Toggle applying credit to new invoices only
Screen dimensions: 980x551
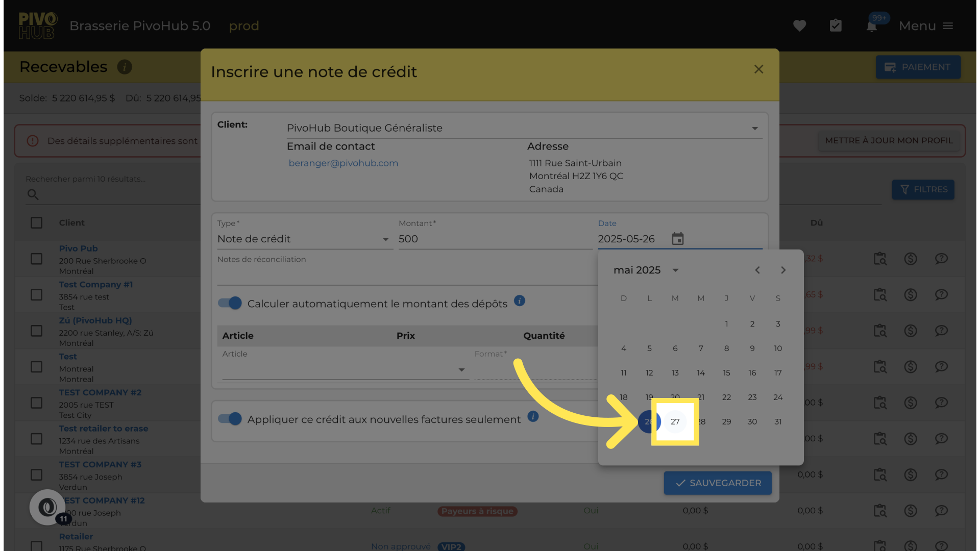tap(230, 419)
